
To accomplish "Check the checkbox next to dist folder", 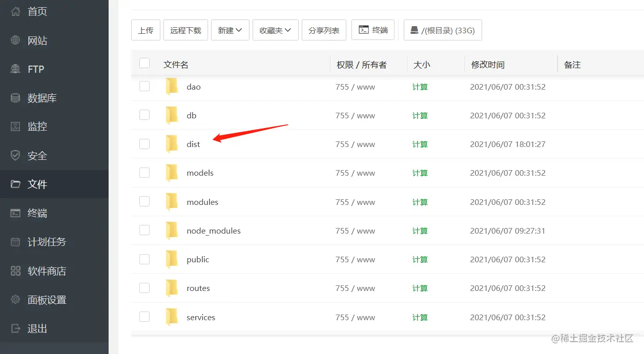I will [x=144, y=144].
